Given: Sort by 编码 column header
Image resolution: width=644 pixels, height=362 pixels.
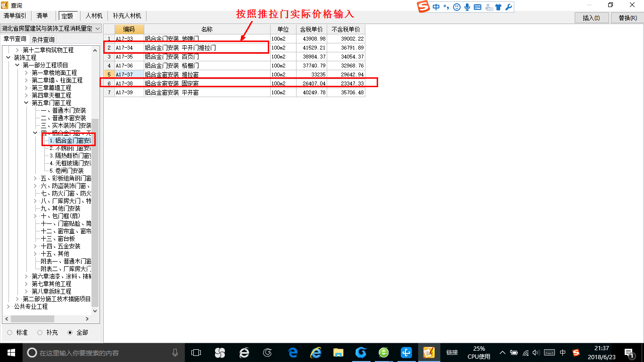Looking at the screenshot, I should (x=129, y=29).
